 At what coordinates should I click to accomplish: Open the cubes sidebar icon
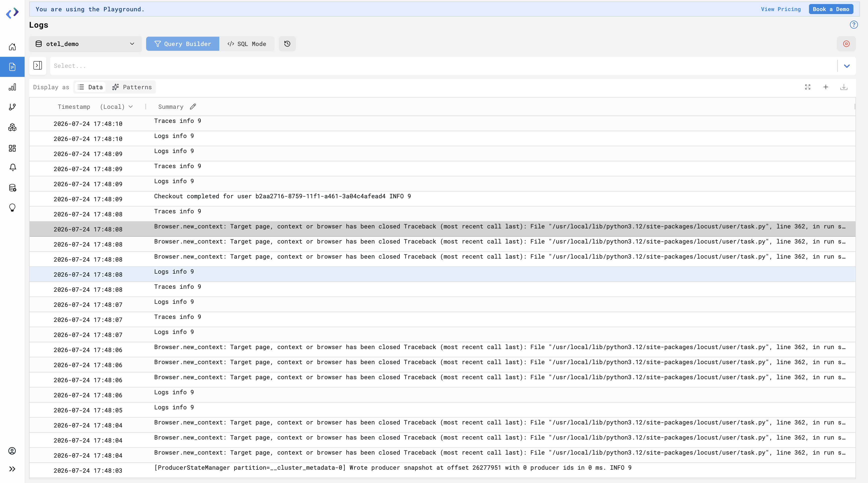point(13,127)
